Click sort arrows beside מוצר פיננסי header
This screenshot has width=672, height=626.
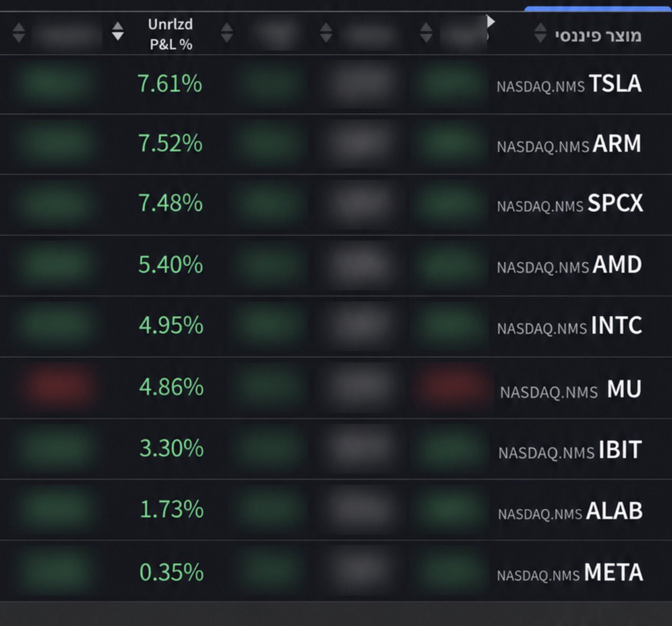coord(540,33)
